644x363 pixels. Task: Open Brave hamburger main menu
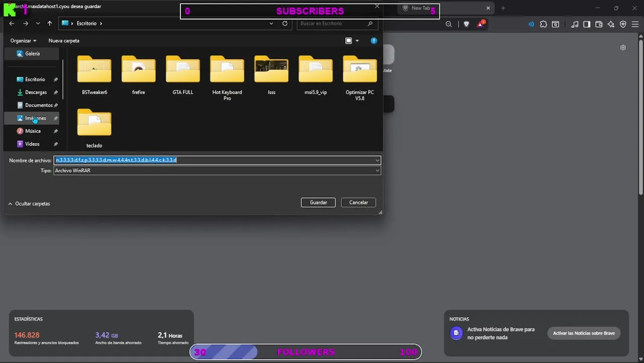point(635,24)
